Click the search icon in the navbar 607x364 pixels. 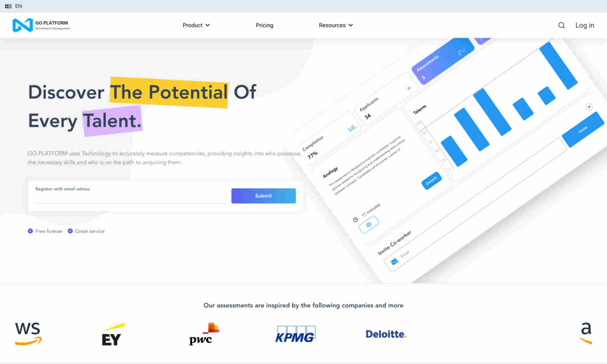coord(561,25)
